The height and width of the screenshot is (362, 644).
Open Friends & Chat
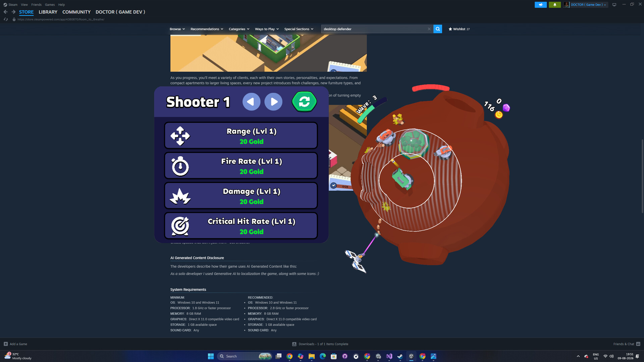(x=627, y=344)
